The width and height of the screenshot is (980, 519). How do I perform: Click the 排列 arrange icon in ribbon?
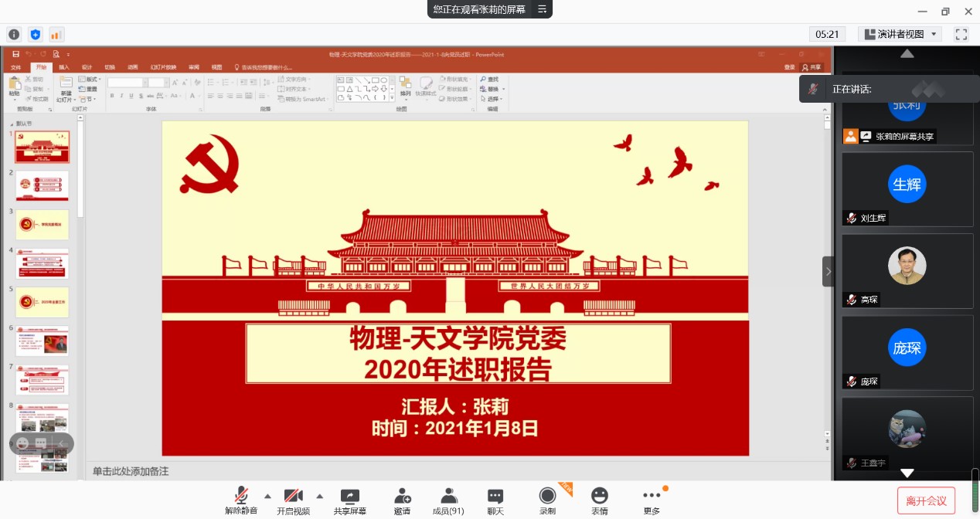click(x=405, y=87)
